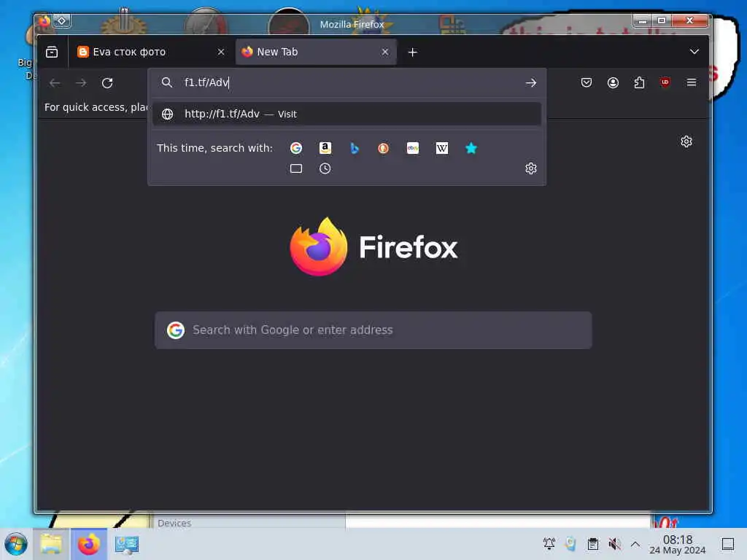Image resolution: width=747 pixels, height=560 pixels.
Task: Go back one page with the back arrow
Action: 55,83
